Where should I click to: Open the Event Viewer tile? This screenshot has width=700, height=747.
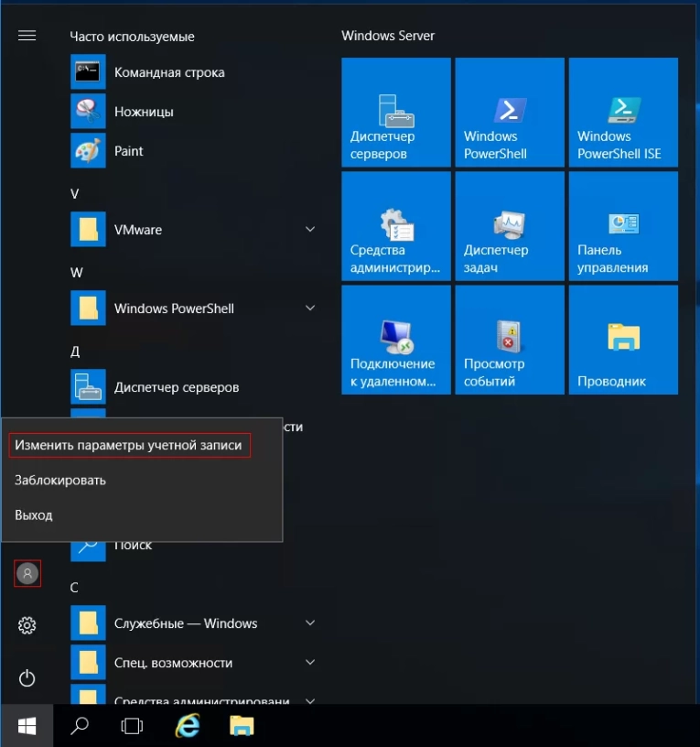(x=510, y=340)
